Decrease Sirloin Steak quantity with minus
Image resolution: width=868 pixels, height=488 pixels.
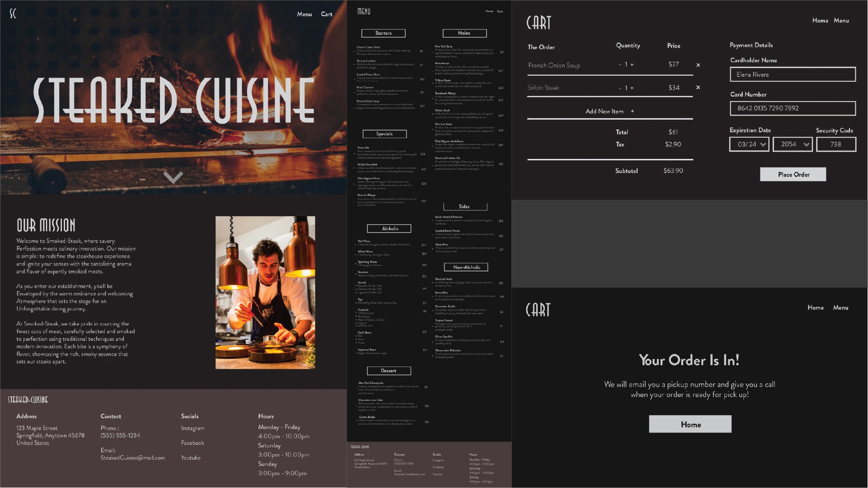620,88
